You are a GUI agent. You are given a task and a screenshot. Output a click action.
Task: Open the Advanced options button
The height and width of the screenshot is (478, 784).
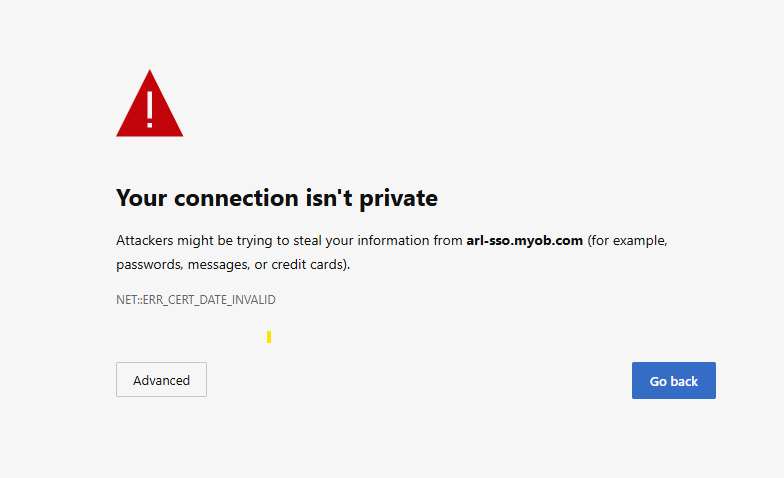point(161,380)
